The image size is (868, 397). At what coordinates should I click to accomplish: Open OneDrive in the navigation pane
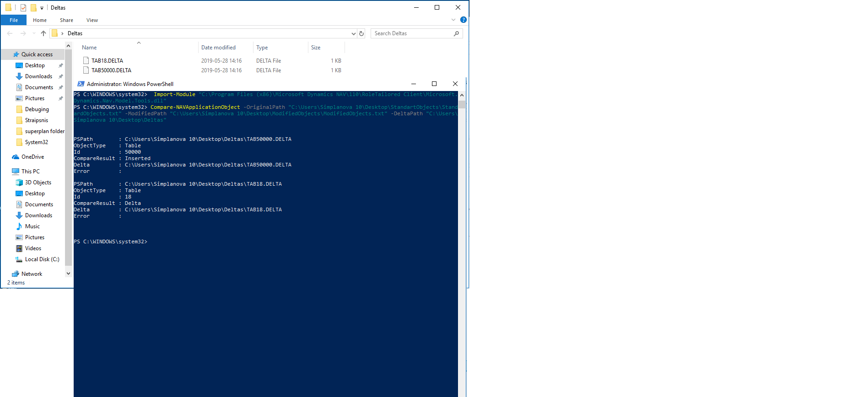[x=32, y=157]
